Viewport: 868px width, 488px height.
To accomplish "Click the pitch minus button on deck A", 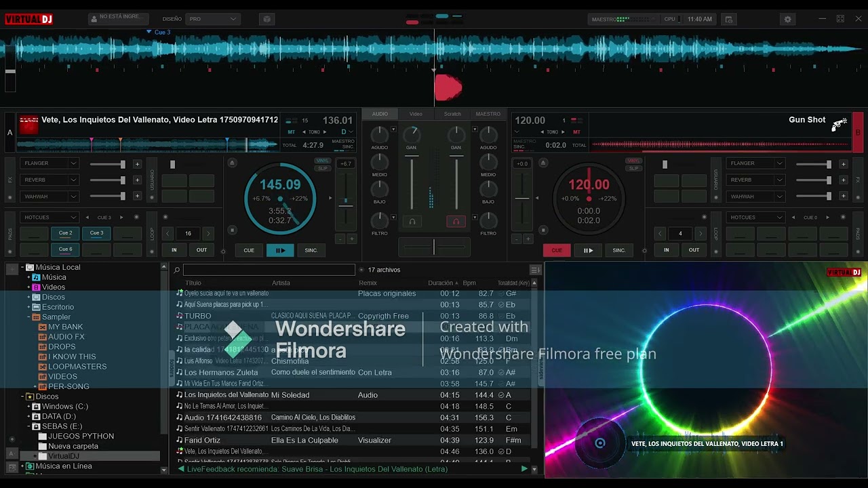I will pyautogui.click(x=340, y=239).
